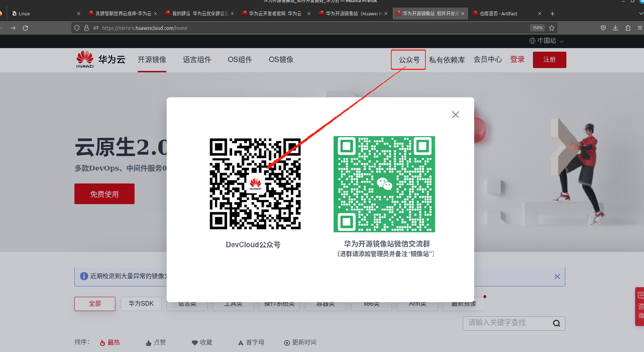Switch to 仓库首页 - Artifact tab
Screen dimensions: 644x352
click(x=507, y=14)
